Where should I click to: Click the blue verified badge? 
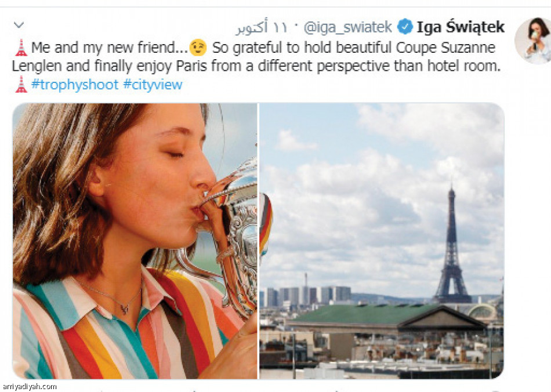405,27
